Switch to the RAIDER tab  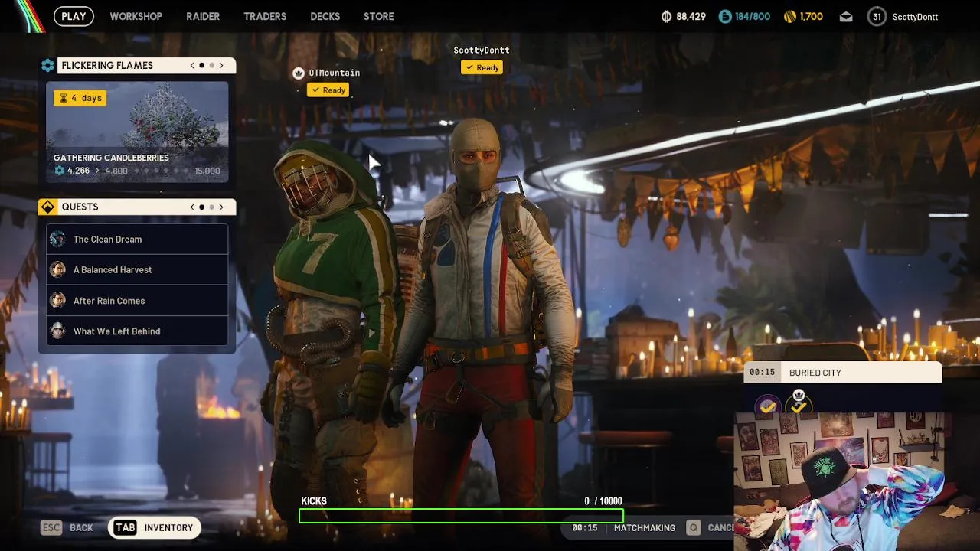203,16
